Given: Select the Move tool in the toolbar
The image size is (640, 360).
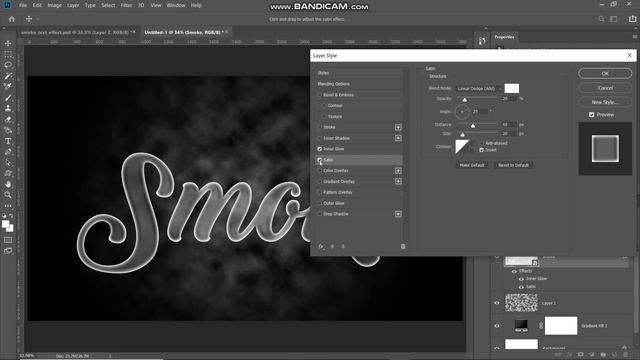Looking at the screenshot, I should click(8, 43).
